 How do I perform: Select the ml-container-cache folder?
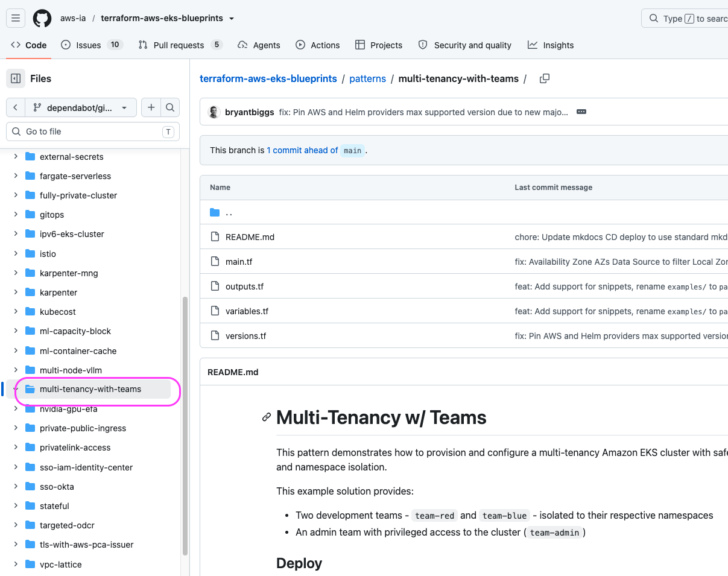coord(78,351)
